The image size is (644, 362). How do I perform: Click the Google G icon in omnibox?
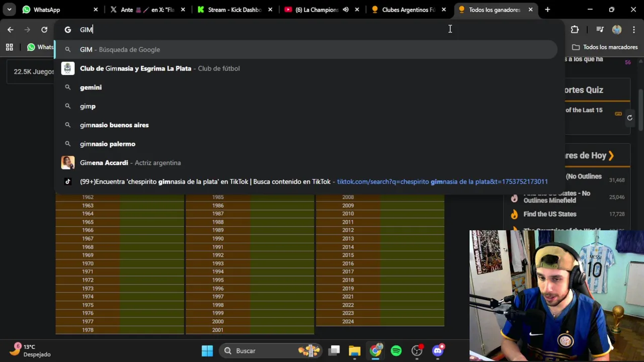click(67, 30)
